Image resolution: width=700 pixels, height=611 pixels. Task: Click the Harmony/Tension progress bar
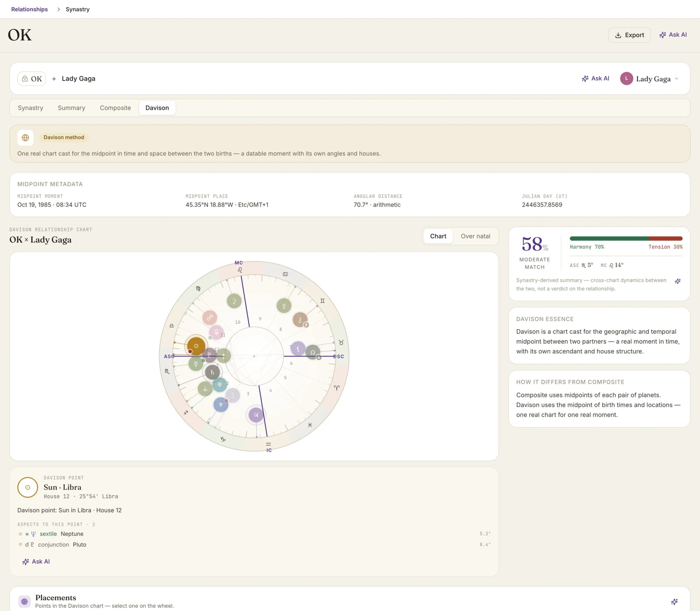click(626, 239)
